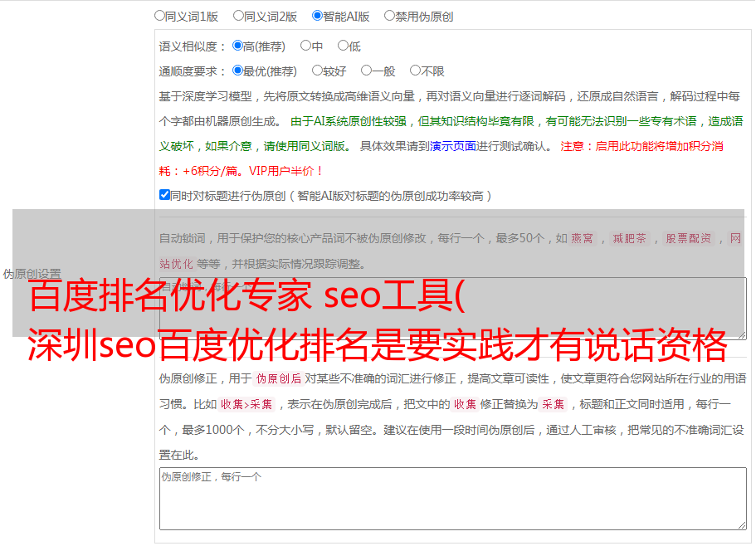Click the auto lock-word textarea
Image resolution: width=756 pixels, height=546 pixels.
coord(453,309)
